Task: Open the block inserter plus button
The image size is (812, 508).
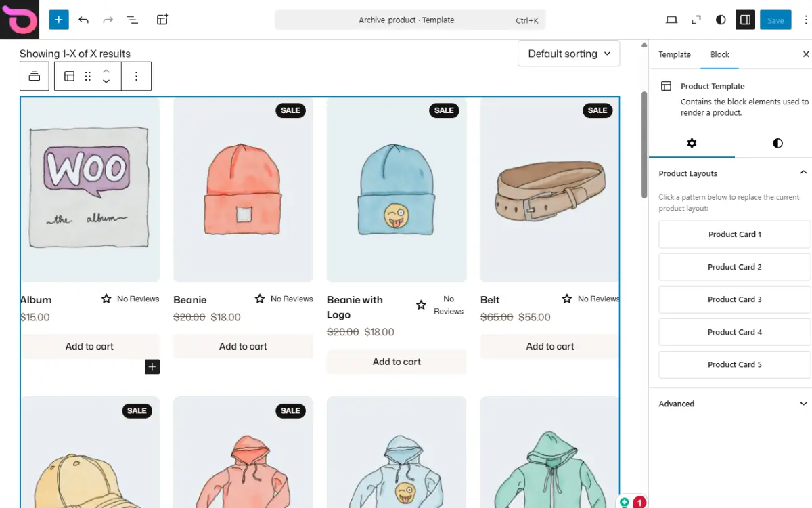Action: pyautogui.click(x=59, y=20)
